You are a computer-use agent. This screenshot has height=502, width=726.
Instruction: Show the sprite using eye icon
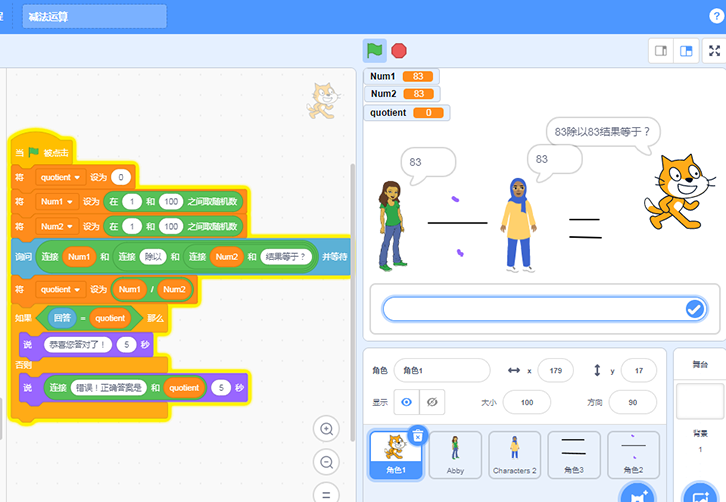click(407, 402)
